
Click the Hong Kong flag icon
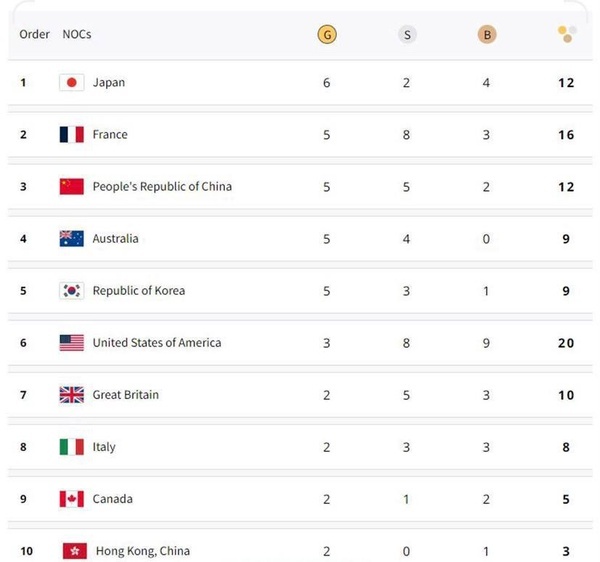[x=74, y=551]
